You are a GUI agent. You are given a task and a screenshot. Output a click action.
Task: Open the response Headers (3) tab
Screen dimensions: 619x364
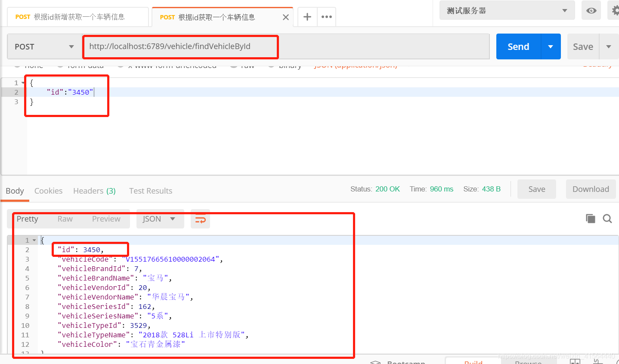tap(94, 191)
